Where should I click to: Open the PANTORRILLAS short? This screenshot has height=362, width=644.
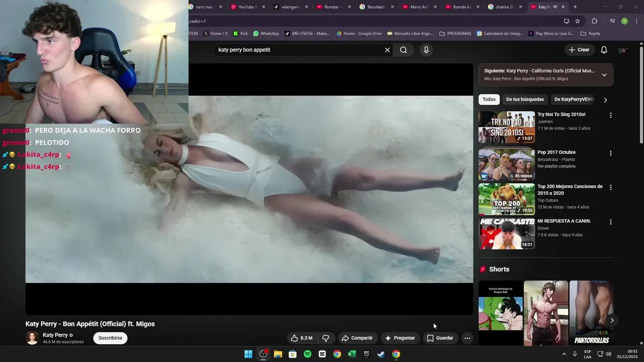[591, 313]
